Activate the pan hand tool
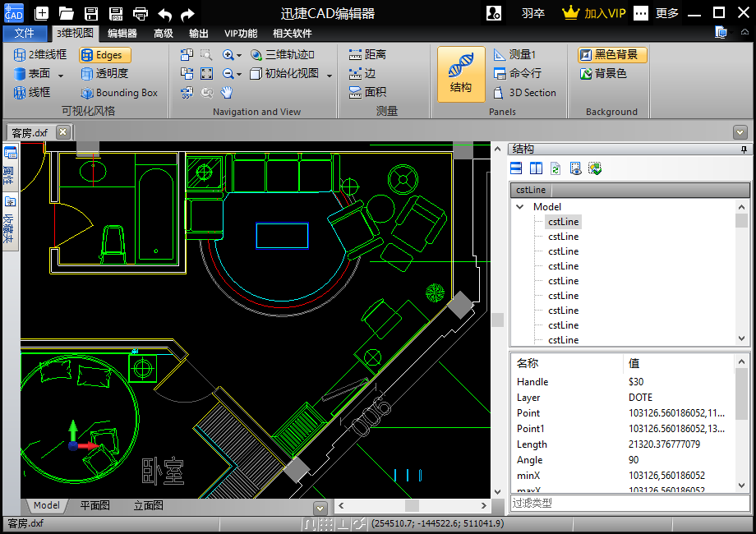The image size is (756, 534). (x=227, y=92)
